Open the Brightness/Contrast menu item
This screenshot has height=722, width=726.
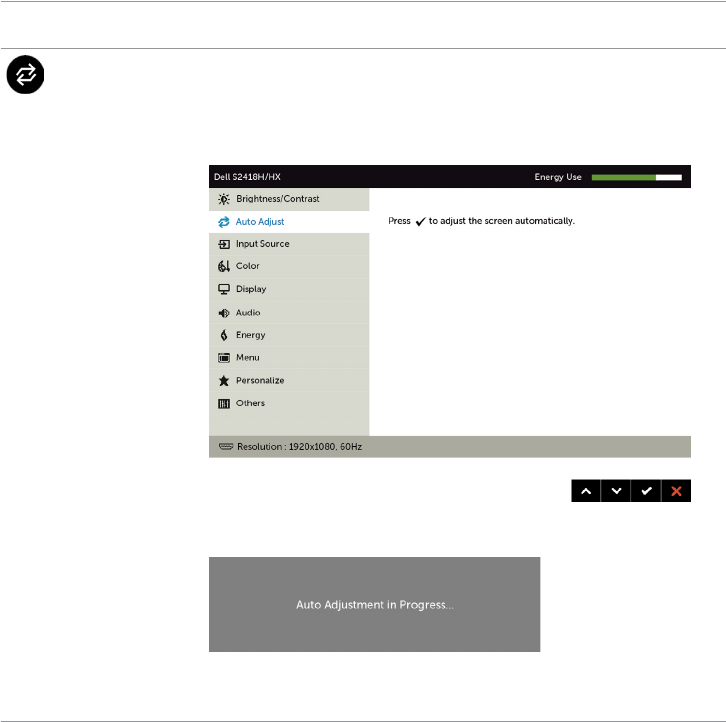click(289, 199)
